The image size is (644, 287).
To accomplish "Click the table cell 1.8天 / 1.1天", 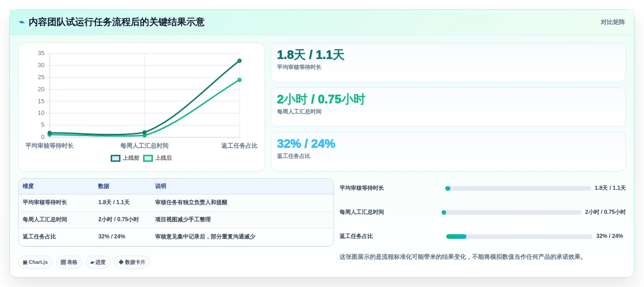I will coord(122,203).
